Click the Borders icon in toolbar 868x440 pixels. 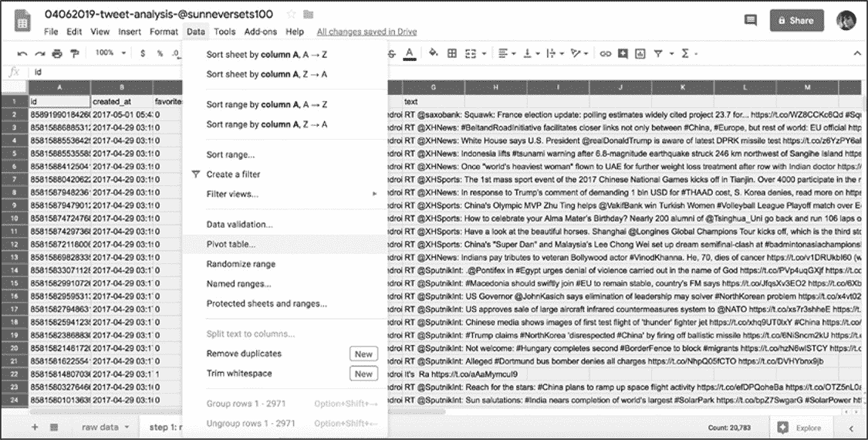click(x=452, y=54)
